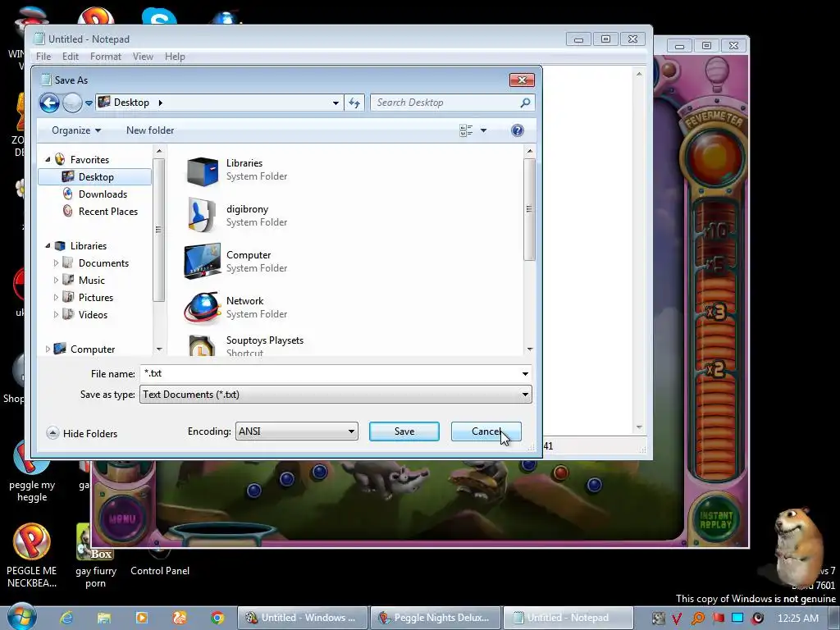Open Notepad Edit menu

(71, 57)
